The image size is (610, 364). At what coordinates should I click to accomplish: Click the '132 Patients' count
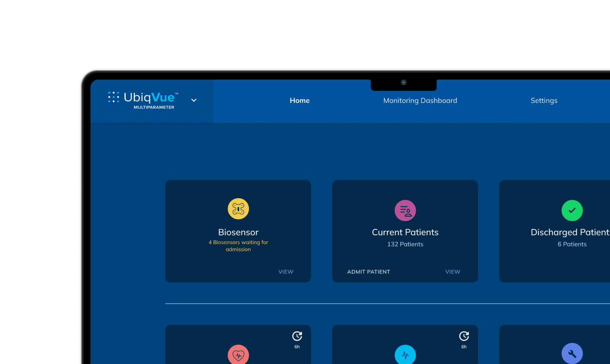[x=405, y=244]
